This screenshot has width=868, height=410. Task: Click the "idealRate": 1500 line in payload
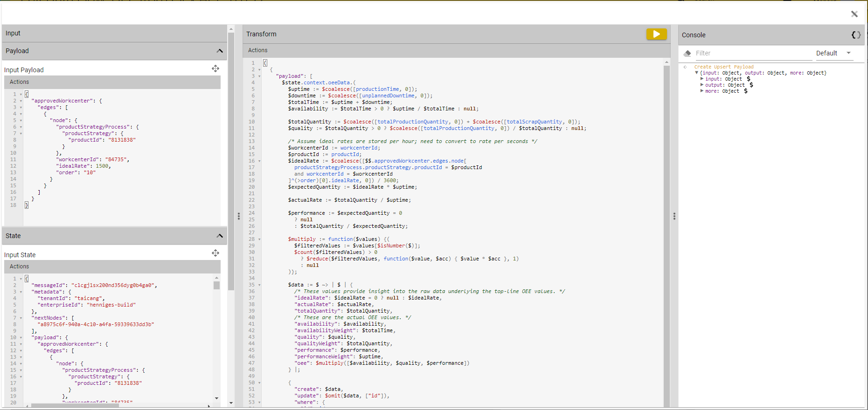tap(83, 166)
